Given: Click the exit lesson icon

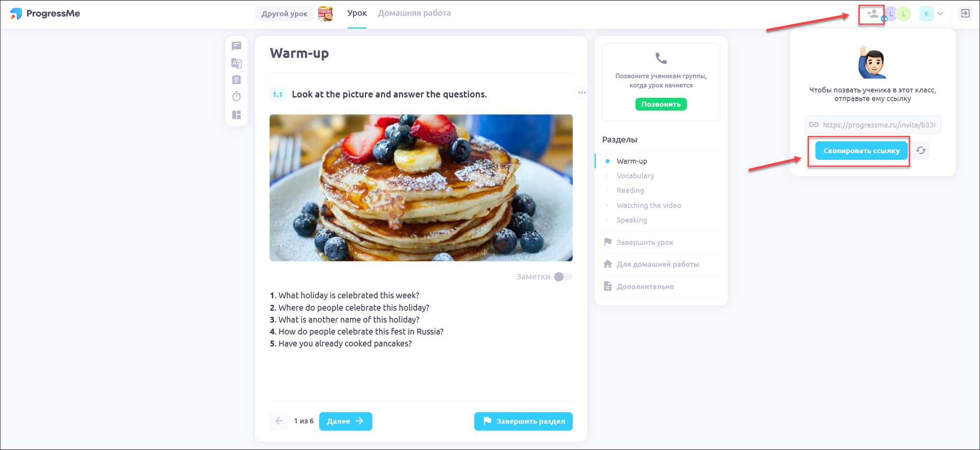Looking at the screenshot, I should 965,13.
